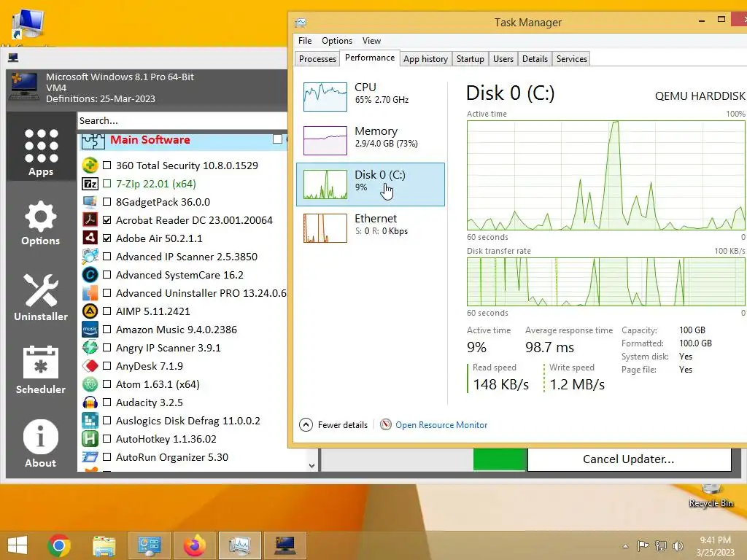Click the Auslogics Disk Defrag icon

[x=90, y=421]
